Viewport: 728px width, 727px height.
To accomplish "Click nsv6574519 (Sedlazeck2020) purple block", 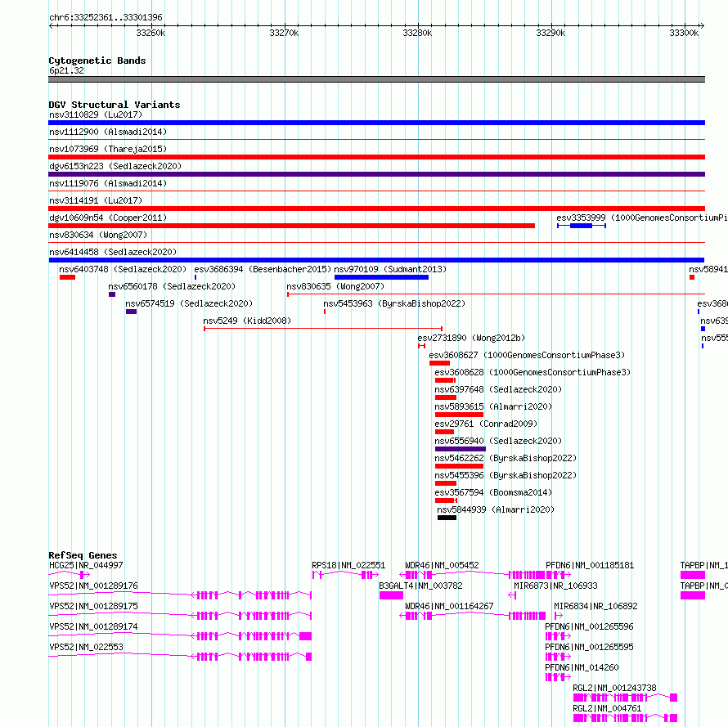I will pyautogui.click(x=131, y=312).
